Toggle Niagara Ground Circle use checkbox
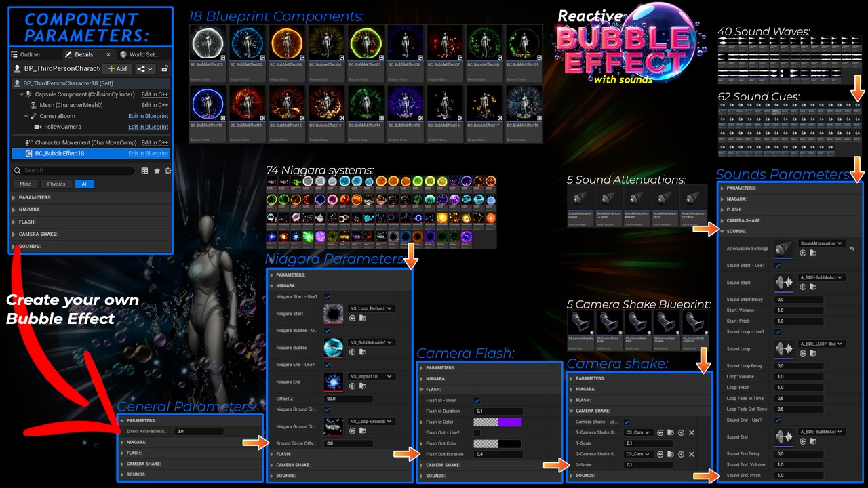The width and height of the screenshot is (868, 488). (x=328, y=409)
